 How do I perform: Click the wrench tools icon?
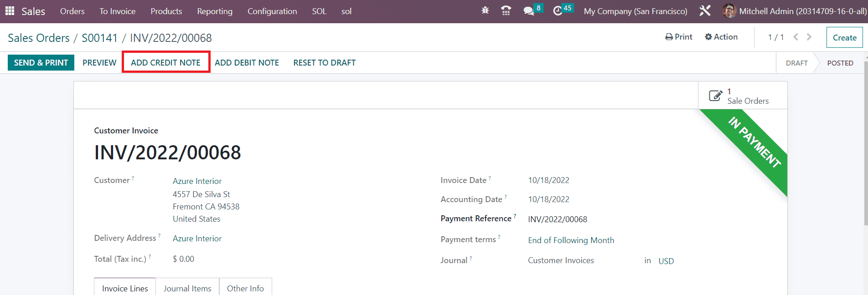[705, 11]
